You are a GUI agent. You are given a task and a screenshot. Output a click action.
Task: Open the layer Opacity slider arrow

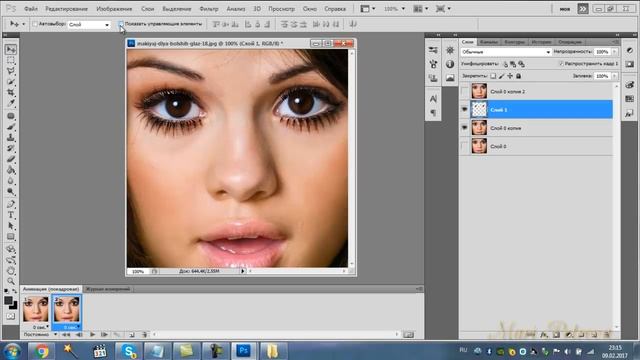coord(614,52)
